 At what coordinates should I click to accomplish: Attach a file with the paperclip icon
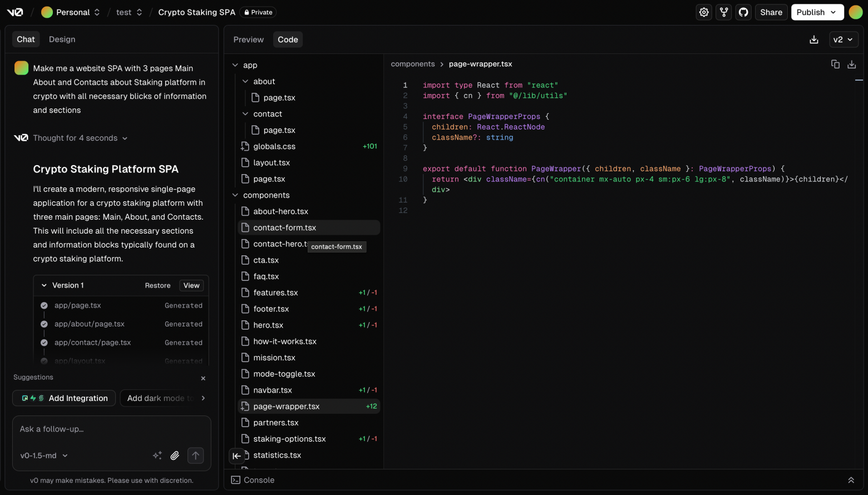pos(175,456)
